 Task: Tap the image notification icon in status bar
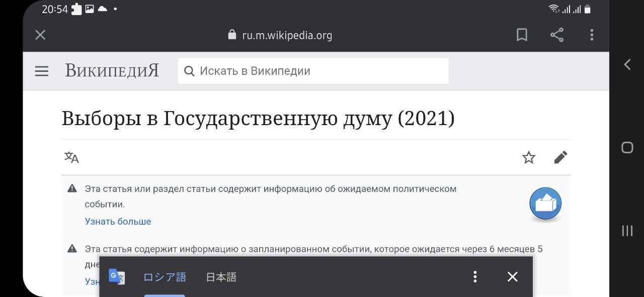[90, 9]
